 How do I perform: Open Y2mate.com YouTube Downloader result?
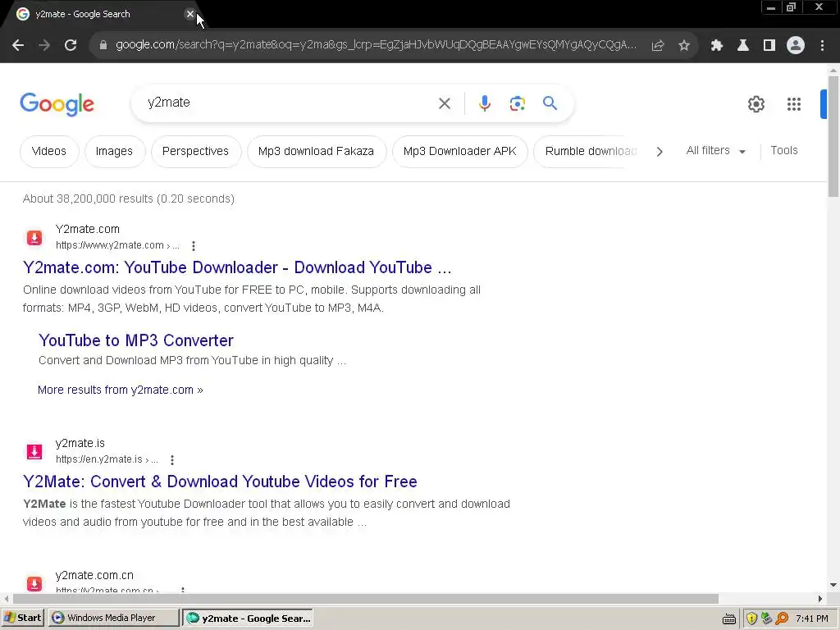[237, 267]
